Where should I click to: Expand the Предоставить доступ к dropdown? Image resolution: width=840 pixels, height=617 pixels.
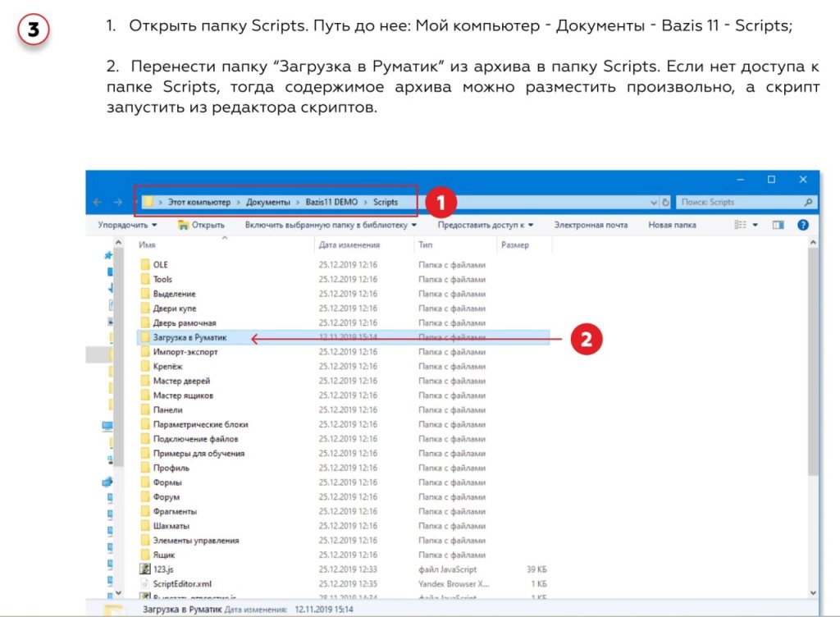point(485,225)
